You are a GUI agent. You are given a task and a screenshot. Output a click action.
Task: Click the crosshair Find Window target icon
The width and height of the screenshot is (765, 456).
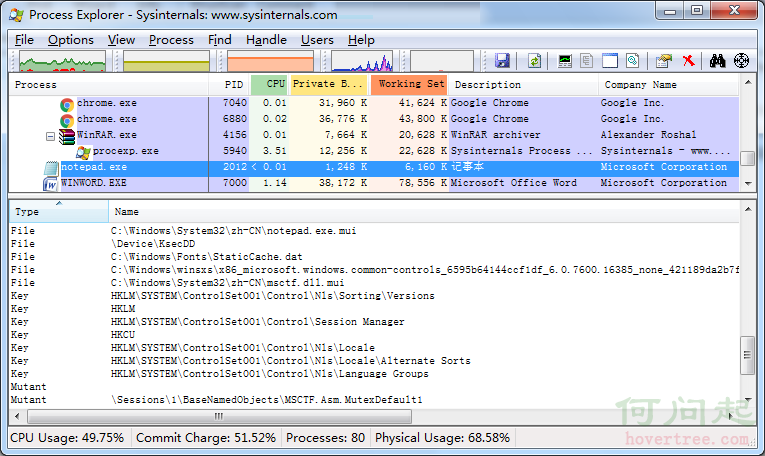point(741,61)
